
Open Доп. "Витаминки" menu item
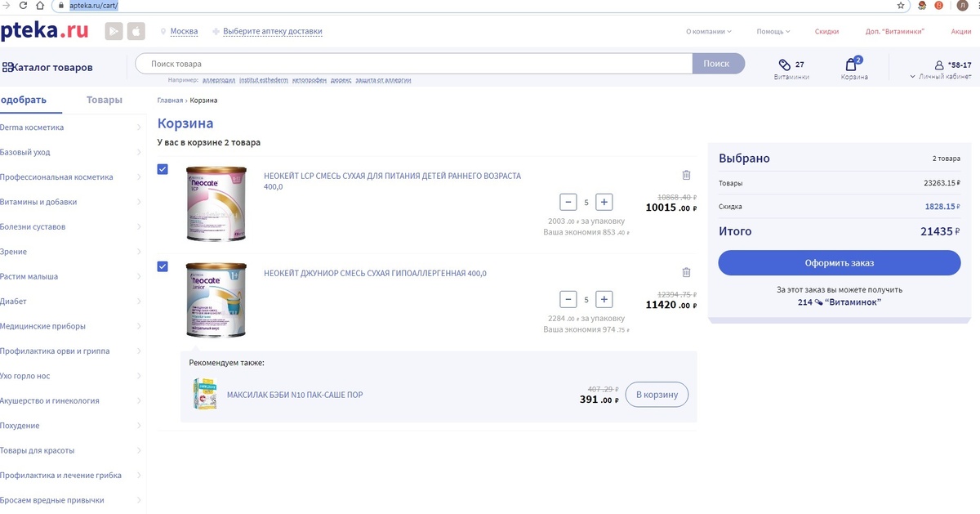(x=895, y=32)
